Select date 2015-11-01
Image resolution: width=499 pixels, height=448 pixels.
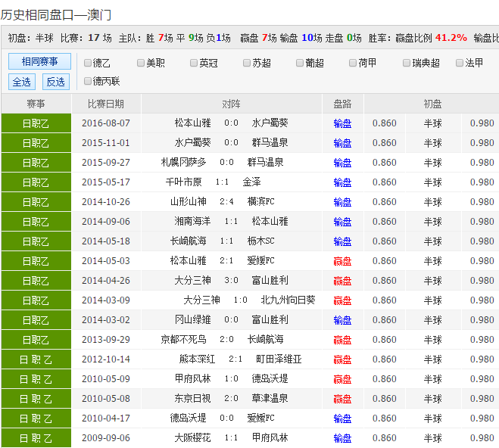point(106,143)
